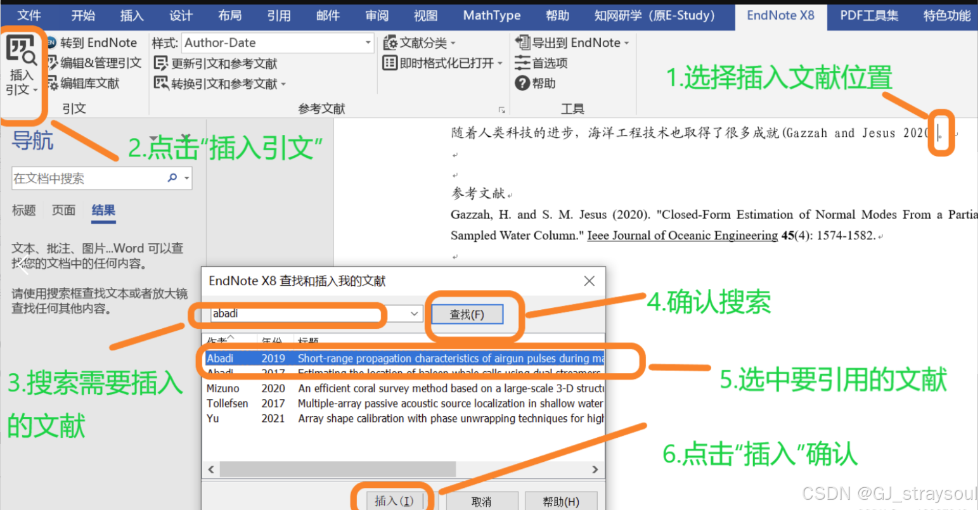The width and height of the screenshot is (980, 510).
Task: Switch to 开始 ribbon tab
Action: click(83, 16)
